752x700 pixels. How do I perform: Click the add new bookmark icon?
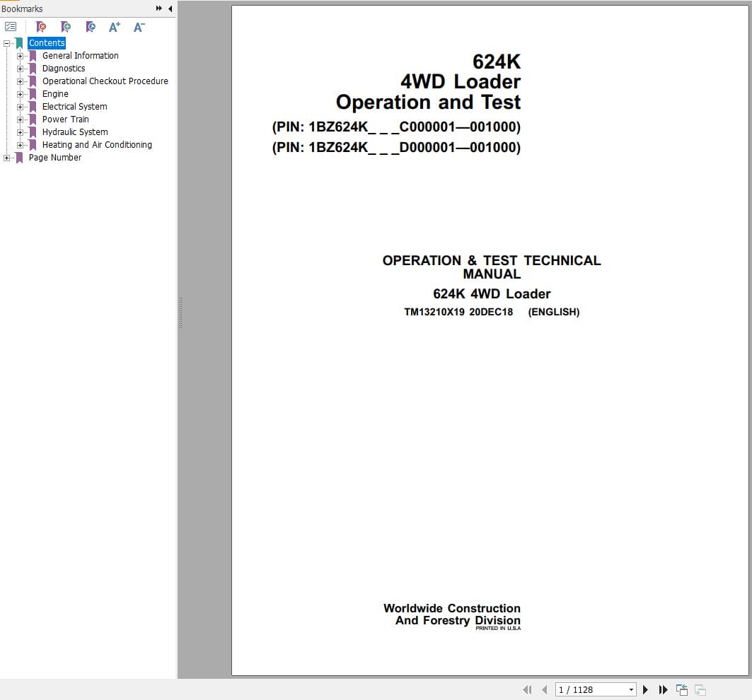coord(66,27)
